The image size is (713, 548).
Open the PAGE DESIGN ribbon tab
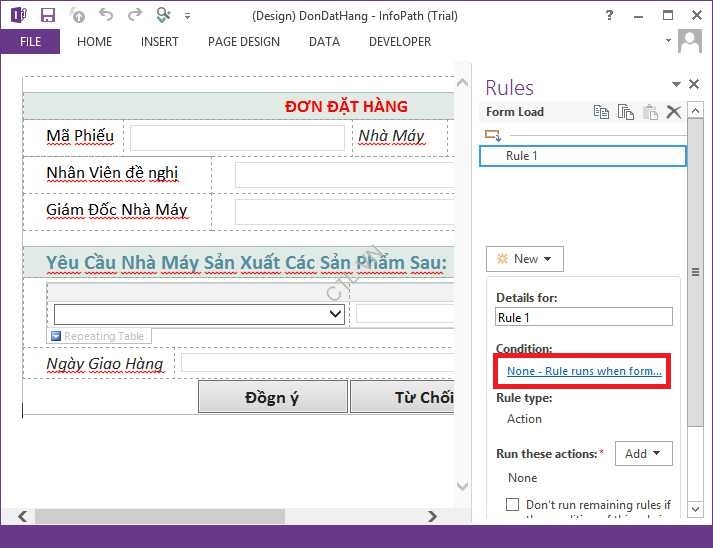[243, 42]
